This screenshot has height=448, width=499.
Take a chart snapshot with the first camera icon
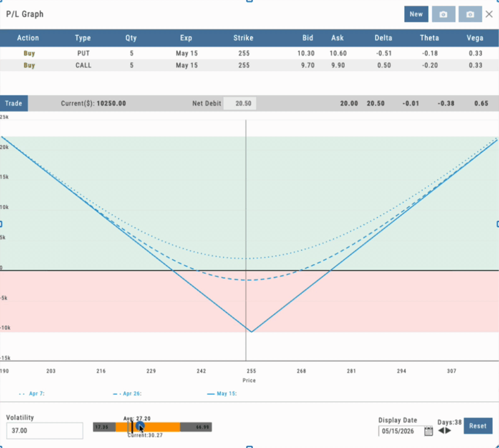point(443,14)
